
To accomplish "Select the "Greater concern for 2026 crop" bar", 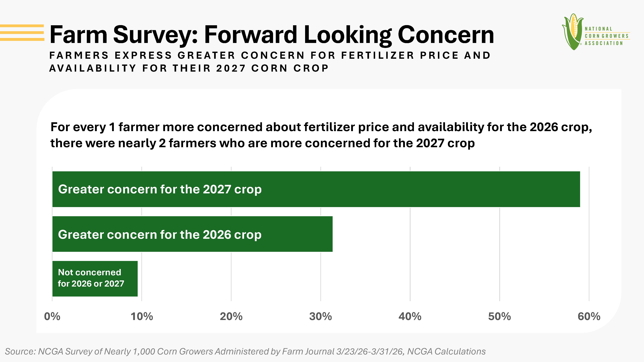I will coord(192,234).
